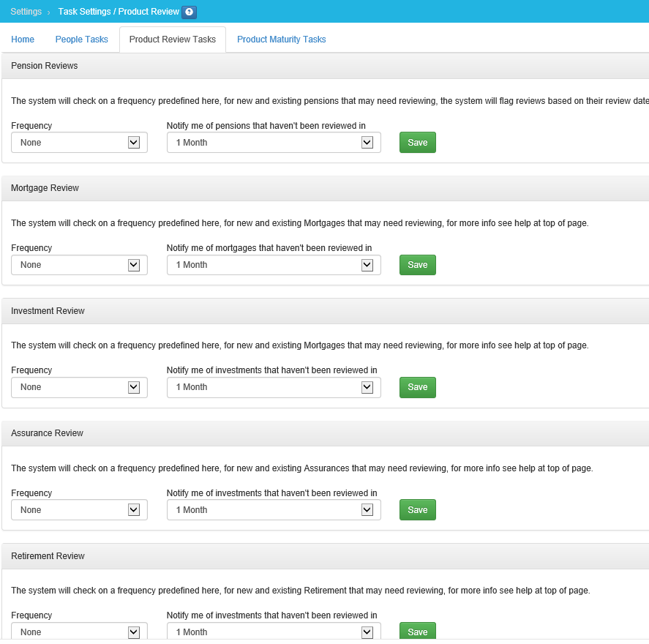Expand Retirement Review Frequency dropdown
649x644 pixels.
(x=79, y=632)
